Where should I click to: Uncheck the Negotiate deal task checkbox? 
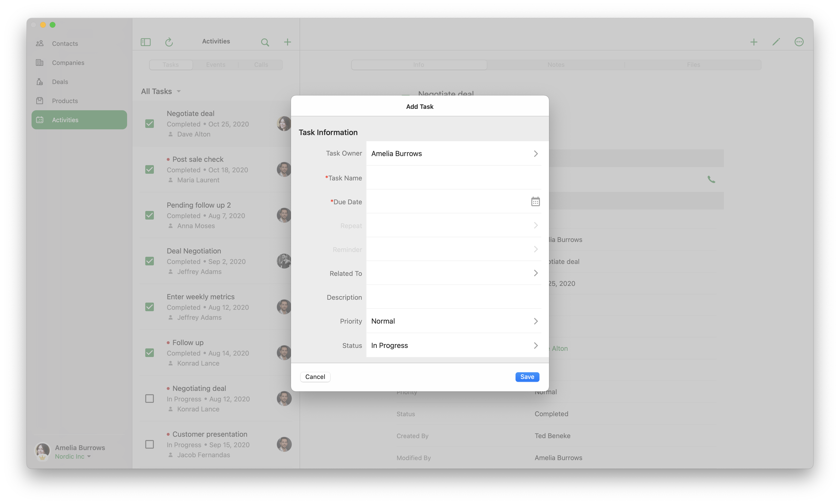150,124
